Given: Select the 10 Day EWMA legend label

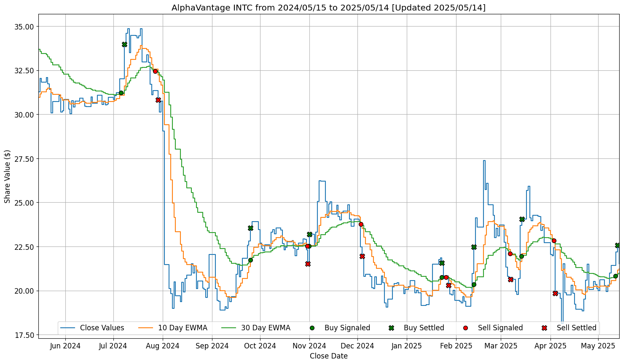Looking at the screenshot, I should pos(183,328).
